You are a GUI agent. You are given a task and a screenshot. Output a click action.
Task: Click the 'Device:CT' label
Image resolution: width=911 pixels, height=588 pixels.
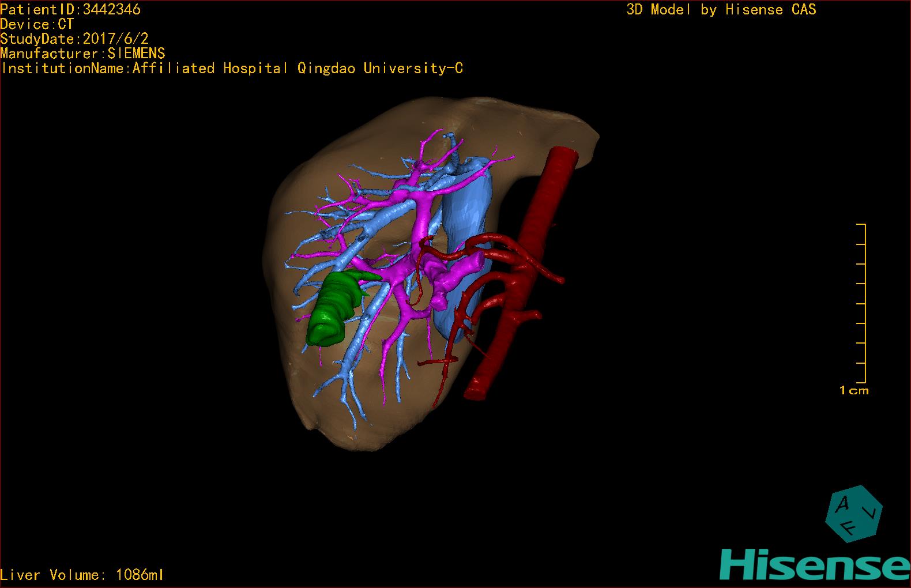click(x=37, y=24)
